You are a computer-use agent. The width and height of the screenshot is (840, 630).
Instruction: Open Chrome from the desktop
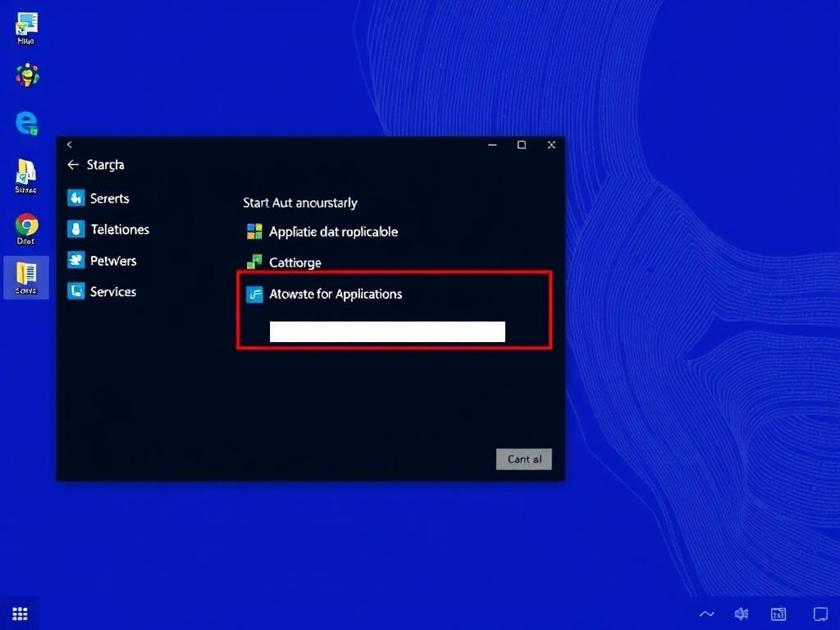point(26,225)
